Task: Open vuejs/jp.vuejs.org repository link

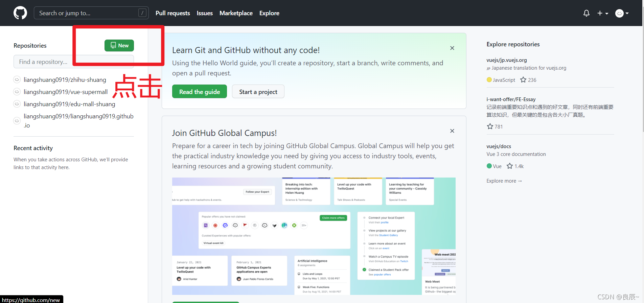Action: point(507,60)
